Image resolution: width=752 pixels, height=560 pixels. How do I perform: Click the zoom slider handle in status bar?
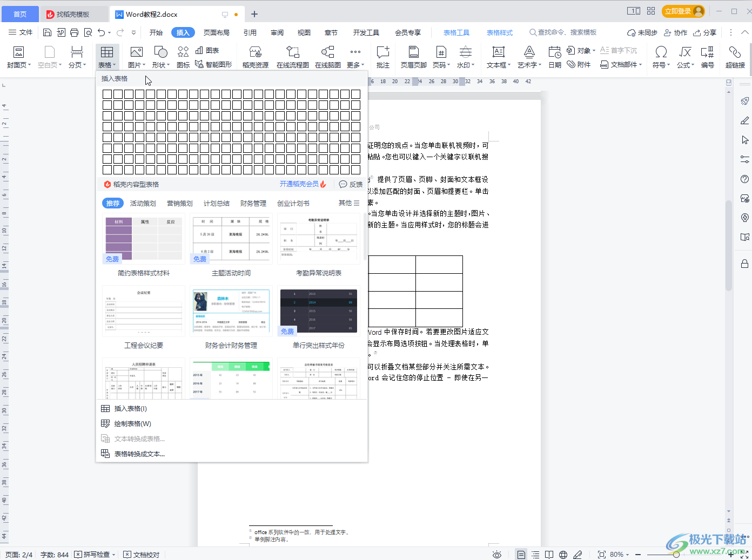point(676,555)
